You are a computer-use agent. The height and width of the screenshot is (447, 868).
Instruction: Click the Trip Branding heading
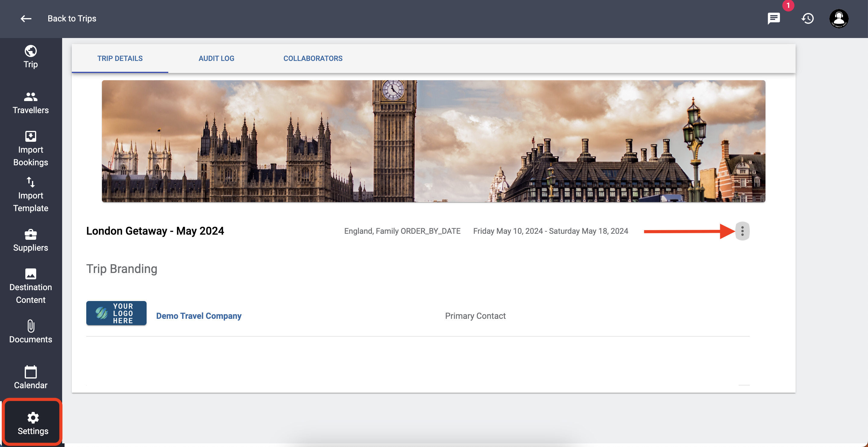122,269
